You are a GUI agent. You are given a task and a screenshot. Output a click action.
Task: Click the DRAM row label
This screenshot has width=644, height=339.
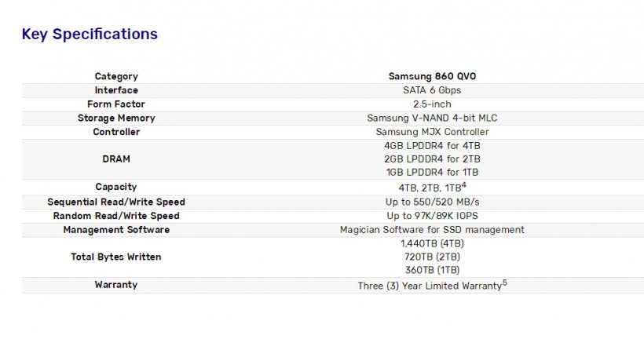click(x=116, y=159)
